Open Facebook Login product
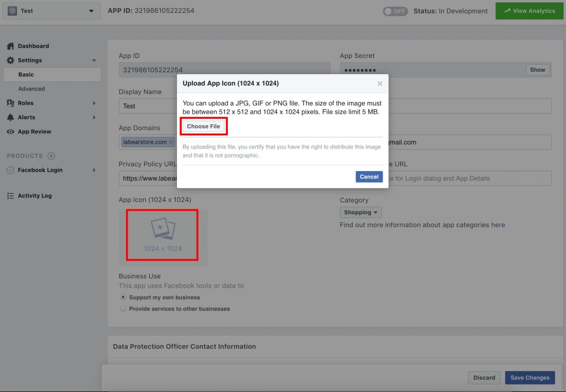566x392 pixels. click(x=40, y=170)
